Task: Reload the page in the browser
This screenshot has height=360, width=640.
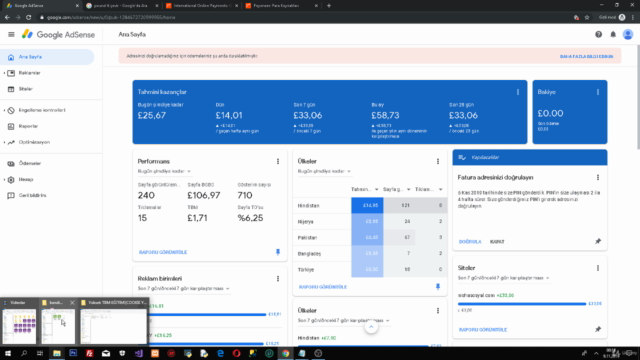Action: click(29, 18)
